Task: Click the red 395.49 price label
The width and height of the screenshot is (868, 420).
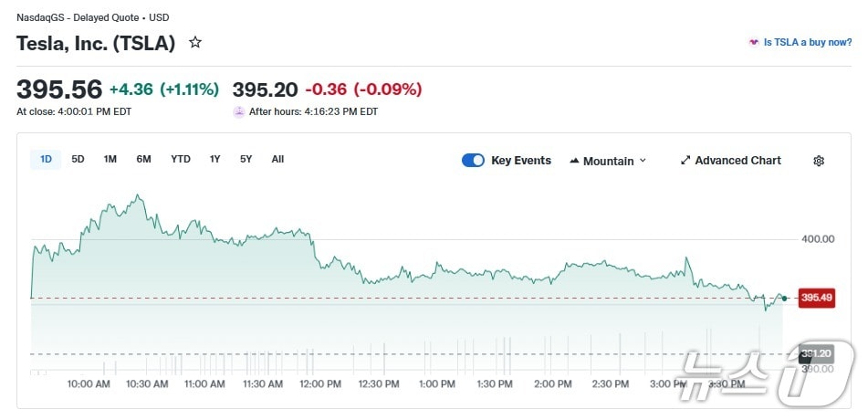Action: (816, 298)
